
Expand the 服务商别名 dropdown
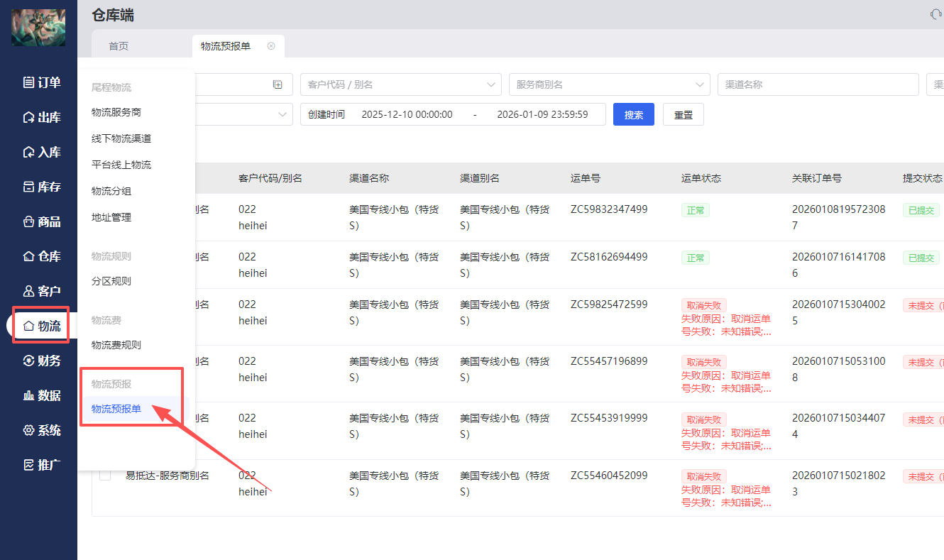pyautogui.click(x=609, y=84)
